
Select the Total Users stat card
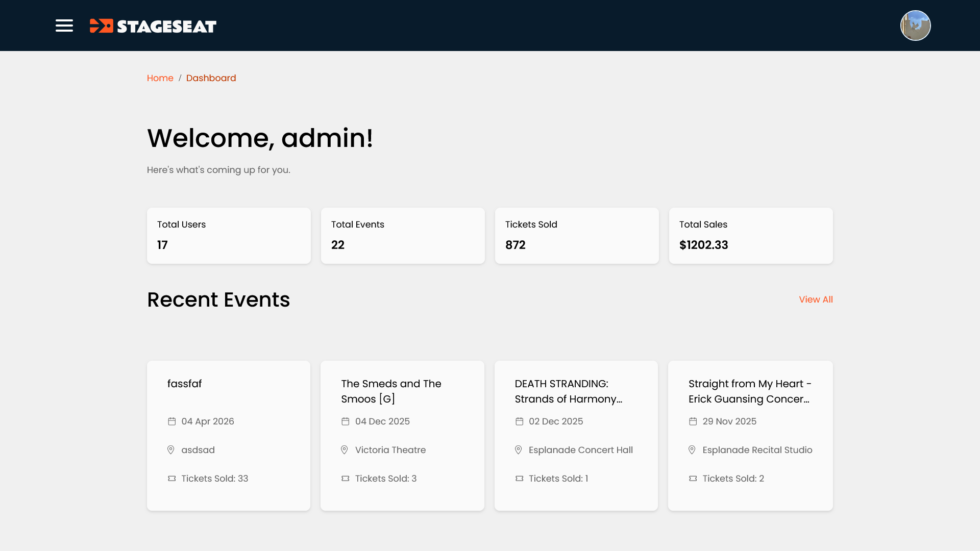point(228,235)
